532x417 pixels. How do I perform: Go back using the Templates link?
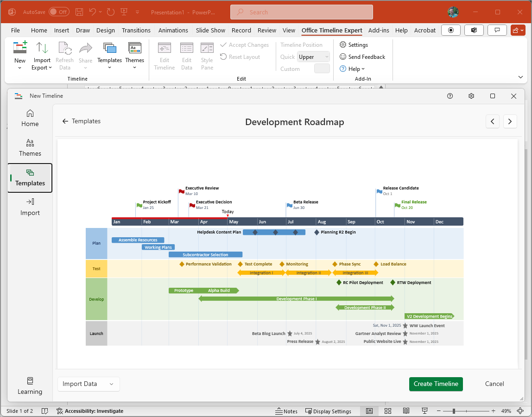point(82,121)
